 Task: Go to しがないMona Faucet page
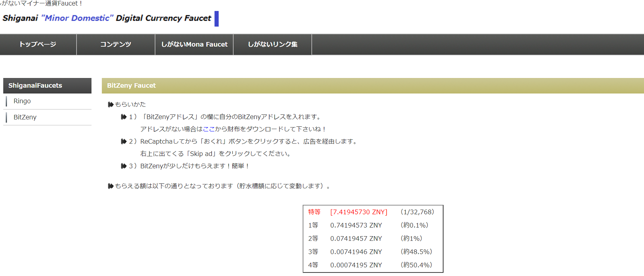[194, 45]
